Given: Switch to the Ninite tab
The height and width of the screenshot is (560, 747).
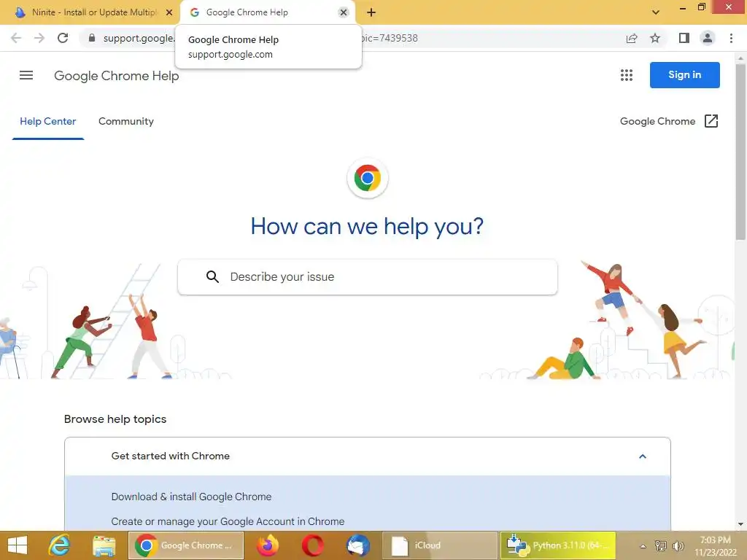Looking at the screenshot, I should [89, 12].
